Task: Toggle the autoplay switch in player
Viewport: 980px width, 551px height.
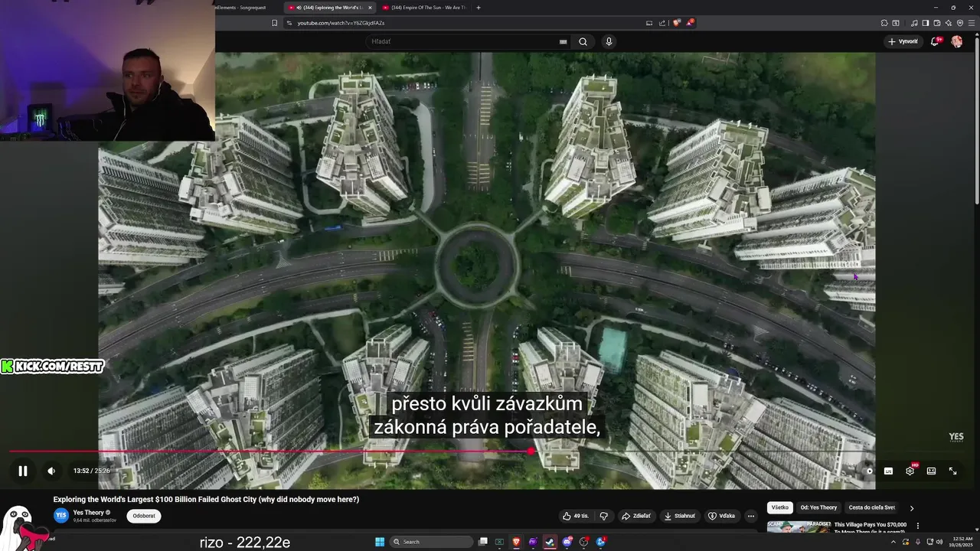Action: (x=867, y=471)
